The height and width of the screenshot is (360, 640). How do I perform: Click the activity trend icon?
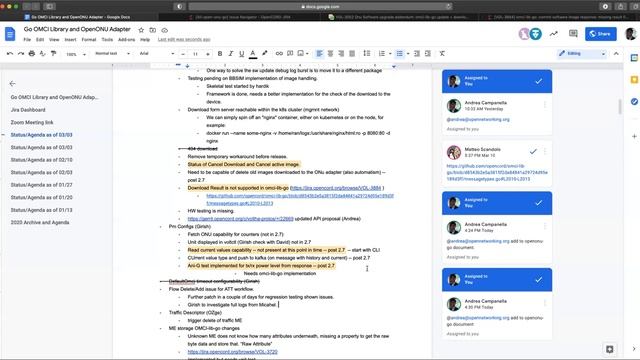pyautogui.click(x=553, y=34)
